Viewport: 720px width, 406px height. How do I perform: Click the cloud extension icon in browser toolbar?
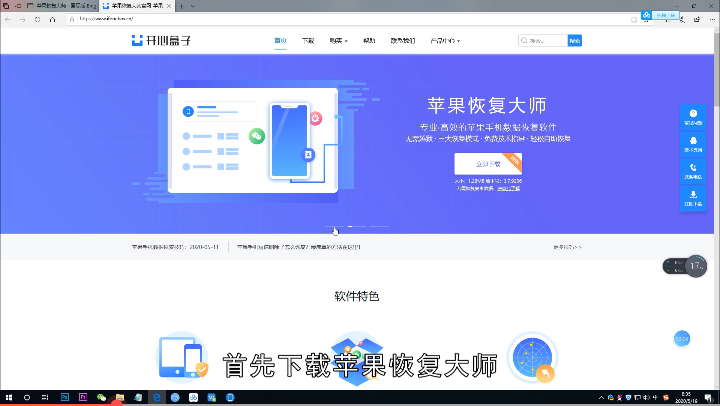[647, 15]
